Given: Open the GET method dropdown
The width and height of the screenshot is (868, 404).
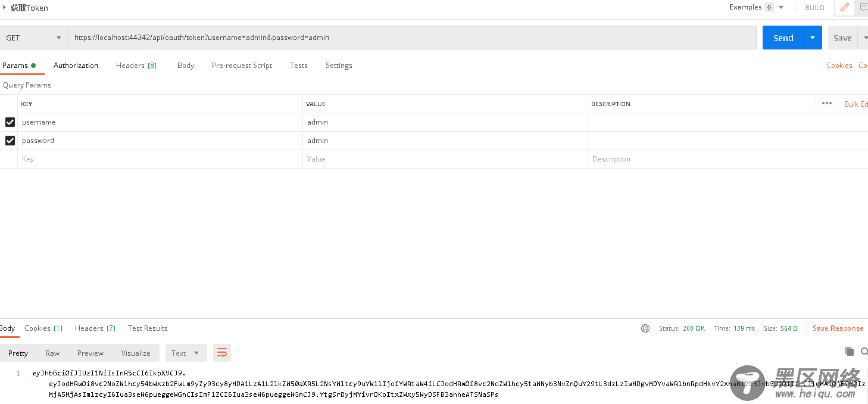Looking at the screenshot, I should point(34,38).
